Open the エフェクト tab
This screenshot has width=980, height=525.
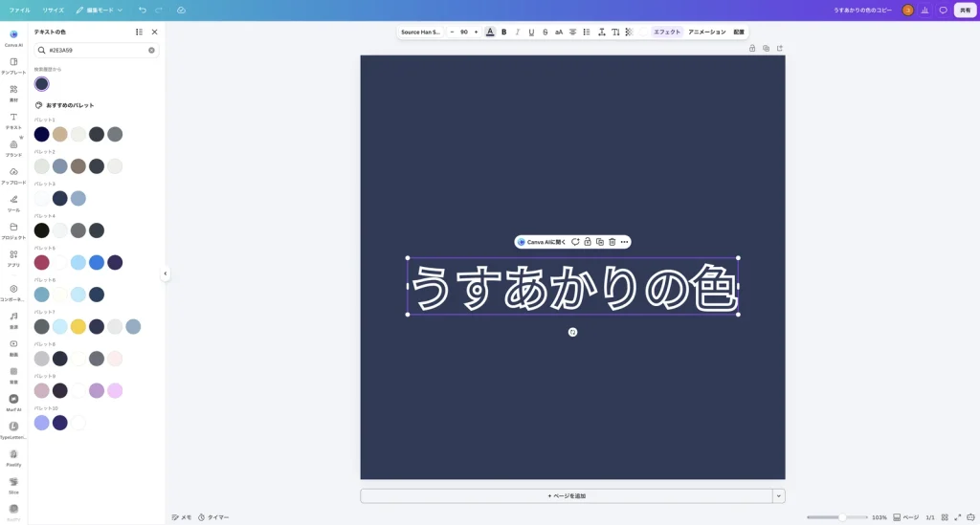667,32
